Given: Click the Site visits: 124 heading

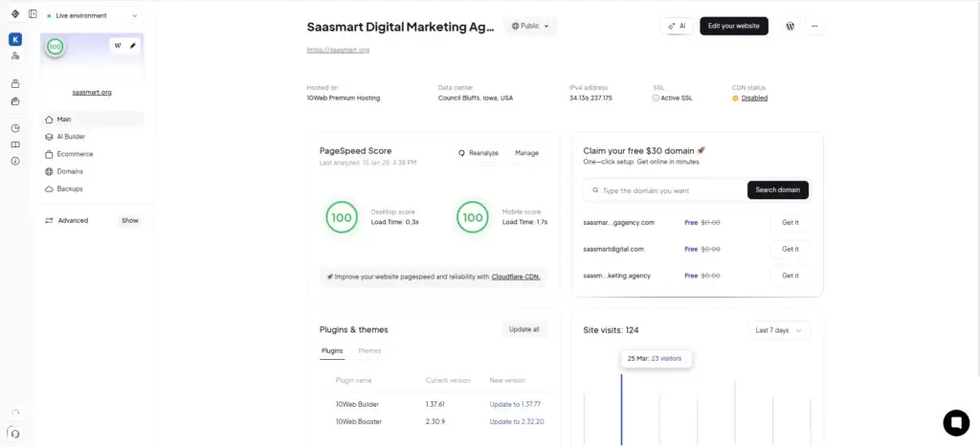Looking at the screenshot, I should click(x=611, y=330).
